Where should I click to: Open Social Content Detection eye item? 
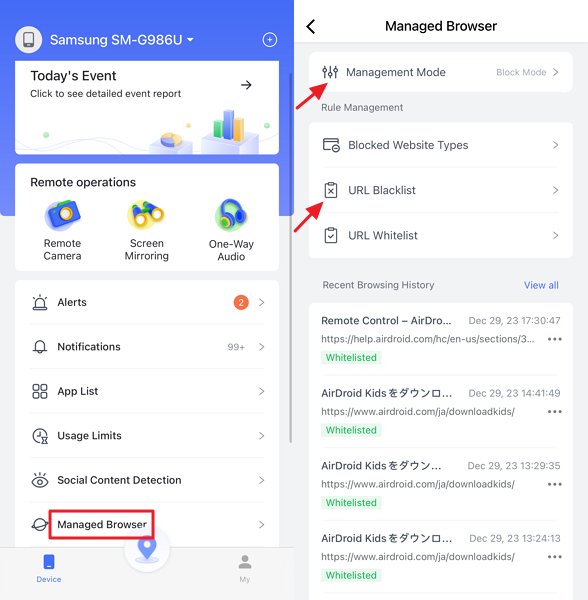(x=147, y=480)
